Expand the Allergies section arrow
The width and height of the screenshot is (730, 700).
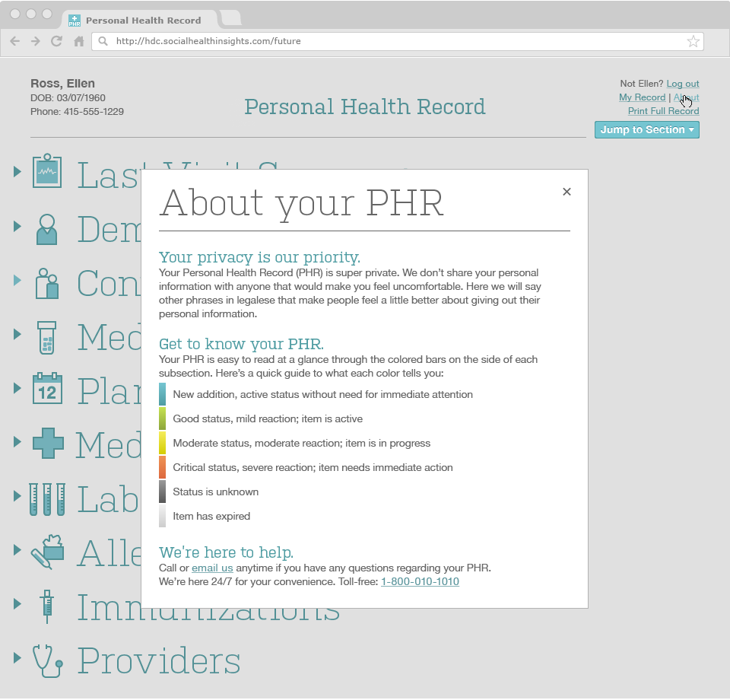pyautogui.click(x=17, y=549)
